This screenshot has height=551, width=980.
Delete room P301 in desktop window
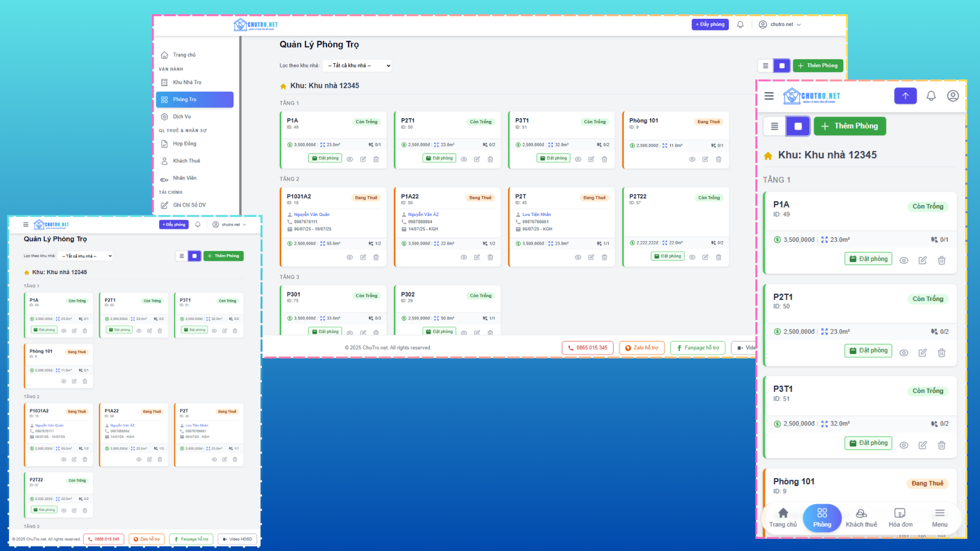coord(376,333)
